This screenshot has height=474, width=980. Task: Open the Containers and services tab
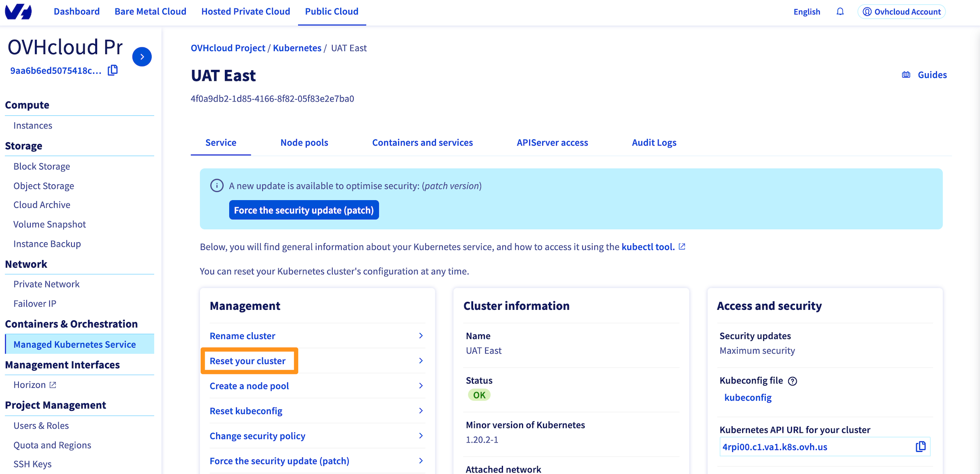[423, 143]
